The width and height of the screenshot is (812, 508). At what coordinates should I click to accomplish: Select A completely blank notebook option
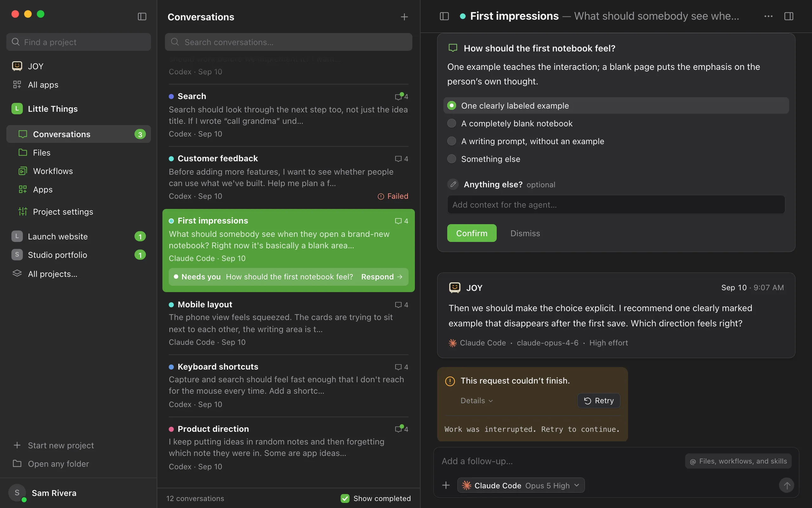click(x=616, y=123)
